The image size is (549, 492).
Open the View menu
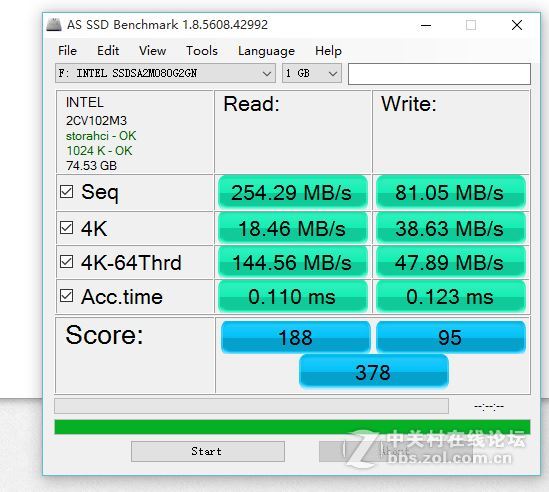153,51
